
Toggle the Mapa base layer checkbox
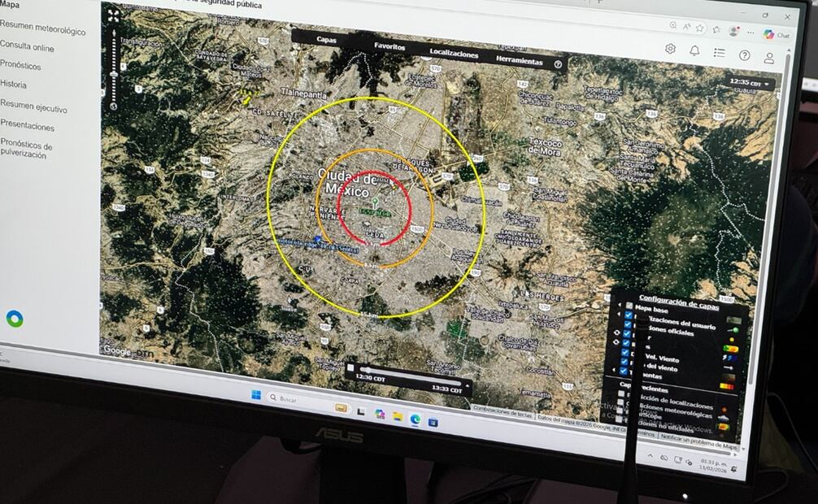629,306
